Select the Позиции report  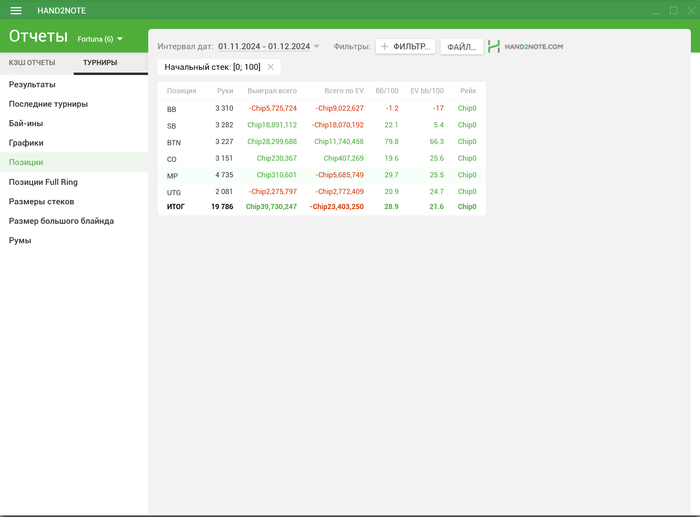(74, 162)
